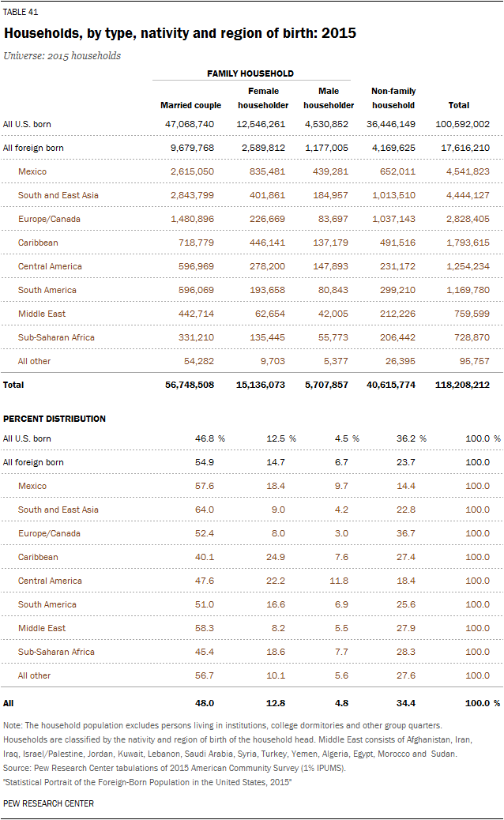
Task: Click the 'PEW RESEARCH CENTER' footer text
Action: tap(49, 803)
